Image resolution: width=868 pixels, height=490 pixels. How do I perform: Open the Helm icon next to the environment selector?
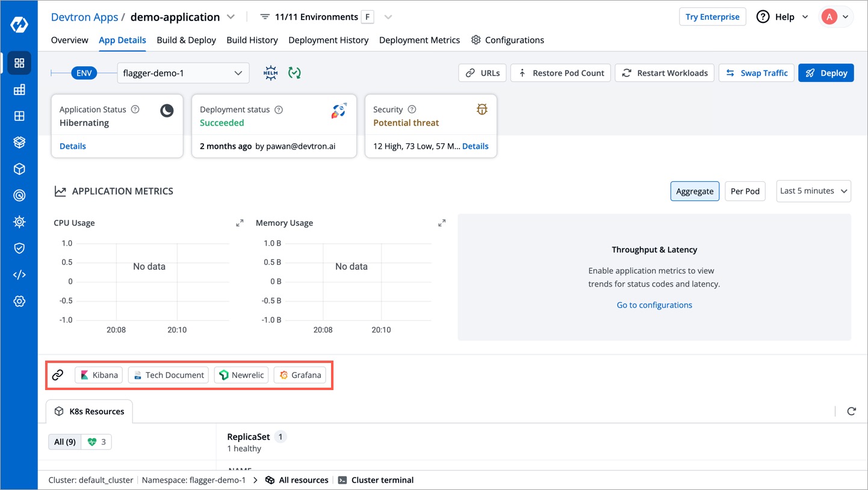(271, 73)
